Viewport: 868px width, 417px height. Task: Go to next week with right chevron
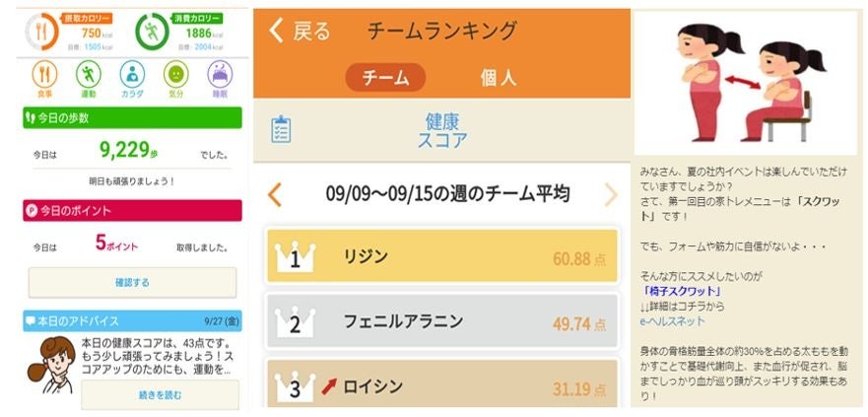click(x=611, y=194)
